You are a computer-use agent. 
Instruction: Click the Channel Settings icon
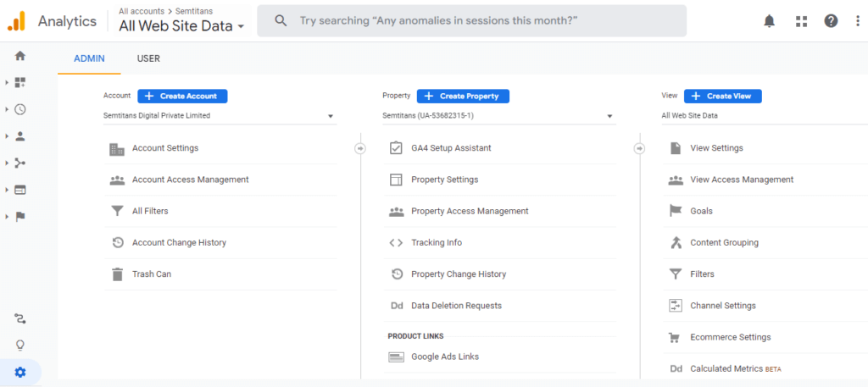(x=676, y=306)
